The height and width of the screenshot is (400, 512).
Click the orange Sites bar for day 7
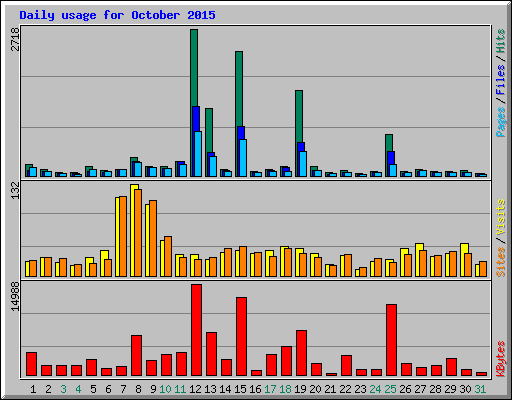[x=123, y=236]
